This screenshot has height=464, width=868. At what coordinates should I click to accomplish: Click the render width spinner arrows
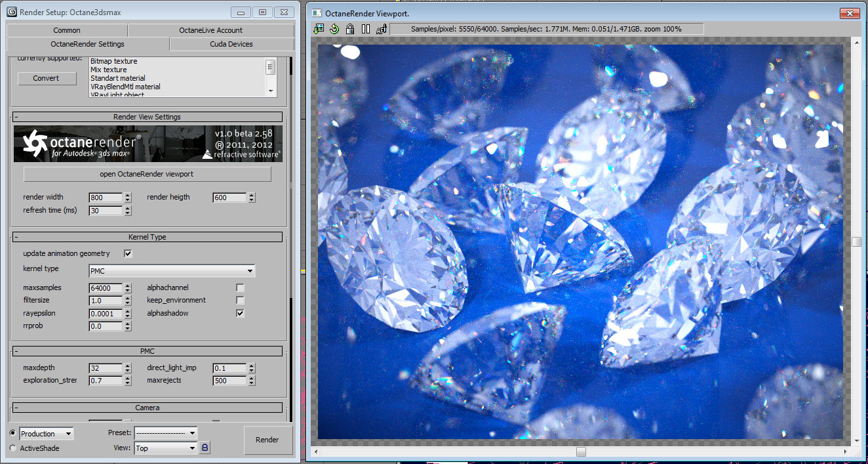(127, 198)
